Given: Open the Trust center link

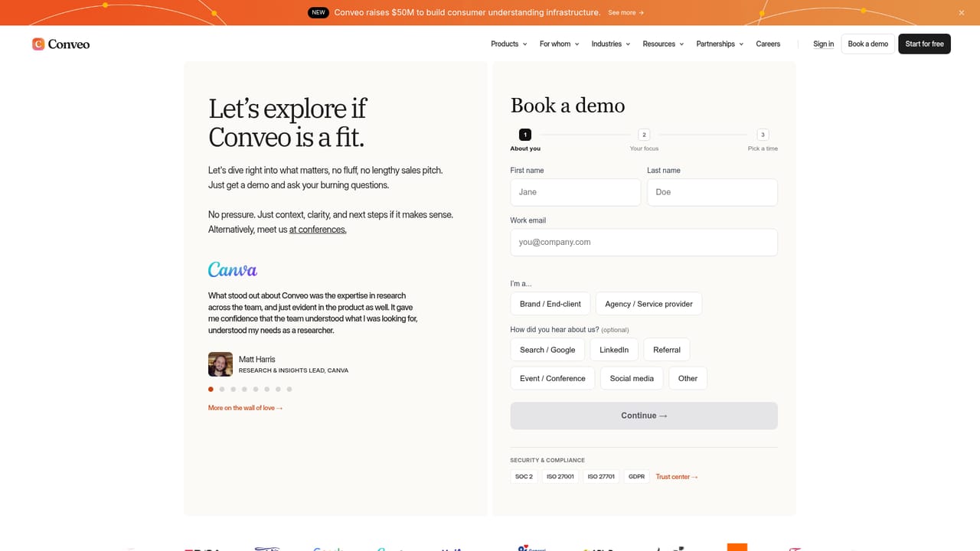Looking at the screenshot, I should point(677,477).
